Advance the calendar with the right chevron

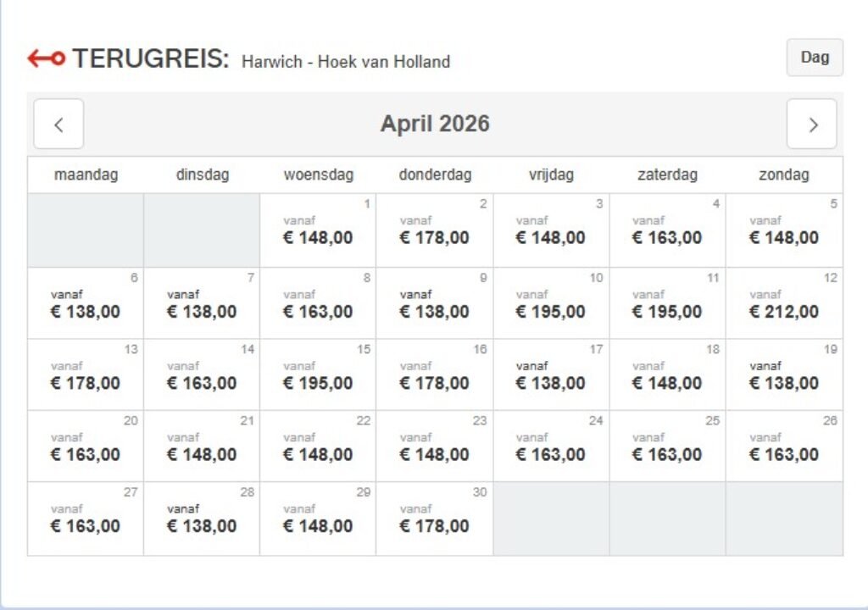point(811,124)
